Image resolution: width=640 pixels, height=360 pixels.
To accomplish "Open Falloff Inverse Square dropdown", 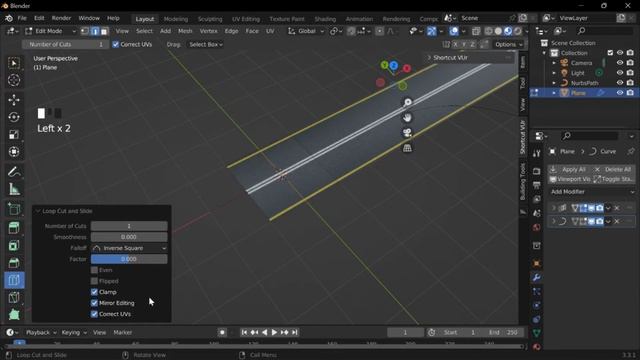I will tap(129, 248).
